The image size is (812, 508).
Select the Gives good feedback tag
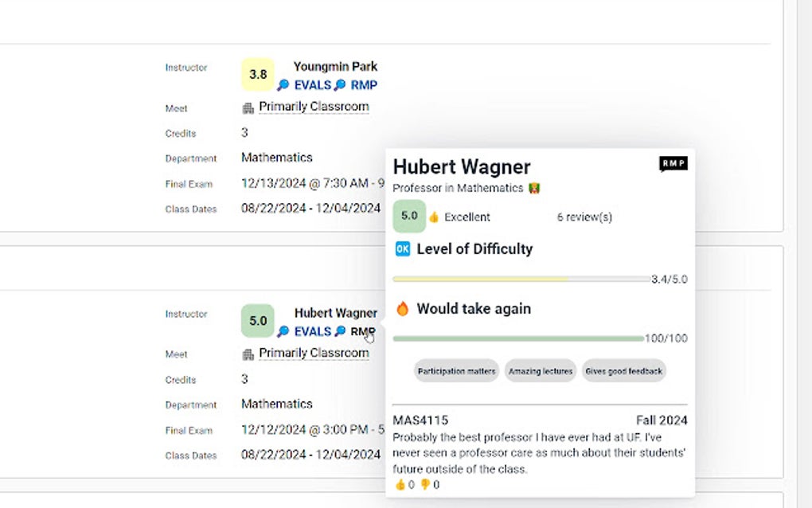(x=623, y=371)
